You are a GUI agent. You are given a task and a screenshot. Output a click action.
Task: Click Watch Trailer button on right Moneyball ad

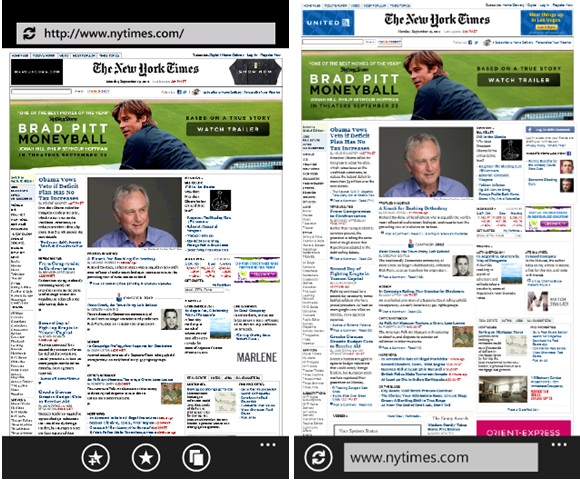[519, 80]
